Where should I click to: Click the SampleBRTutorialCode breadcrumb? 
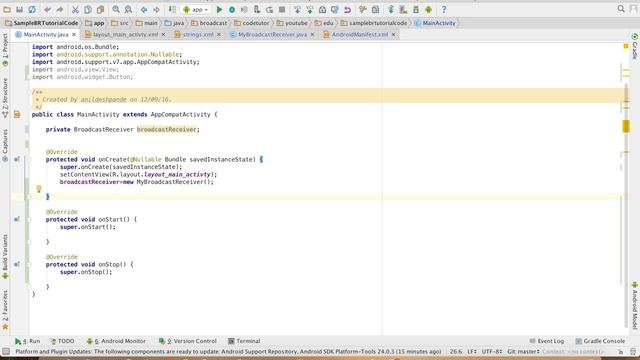pos(42,23)
